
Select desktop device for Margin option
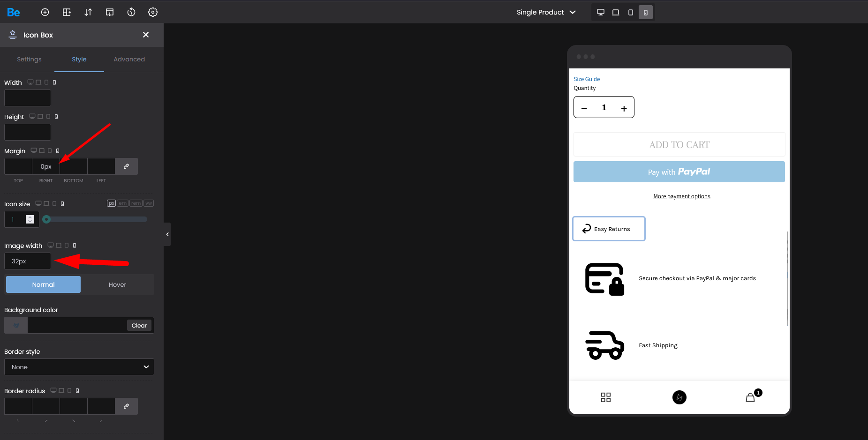pyautogui.click(x=34, y=150)
